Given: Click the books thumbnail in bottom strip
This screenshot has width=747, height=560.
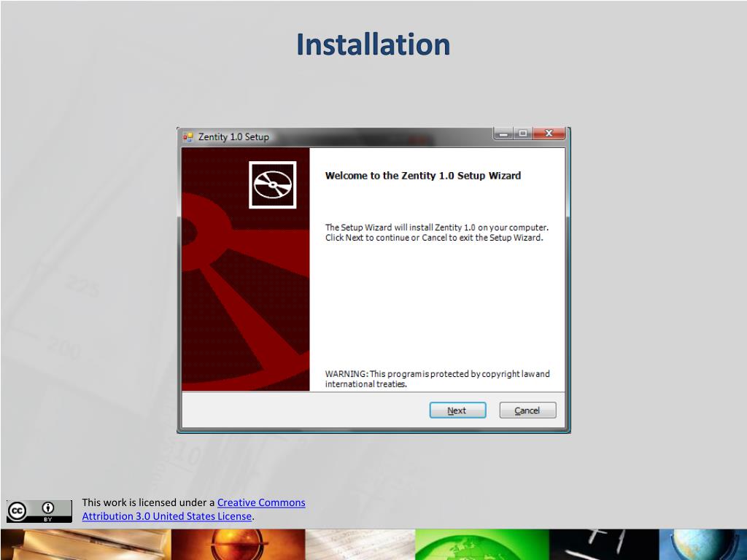Looking at the screenshot, I should tap(86, 544).
